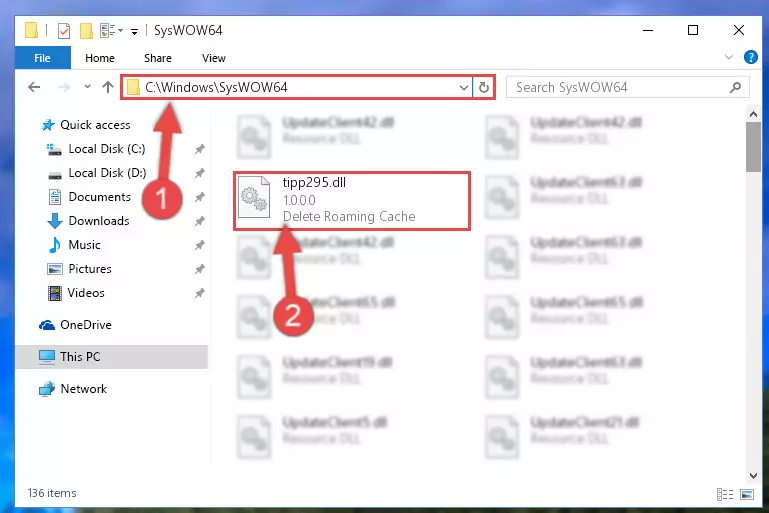The image size is (769, 513).
Task: Open Customize Quick Access Toolbar dropdown
Action: (134, 32)
